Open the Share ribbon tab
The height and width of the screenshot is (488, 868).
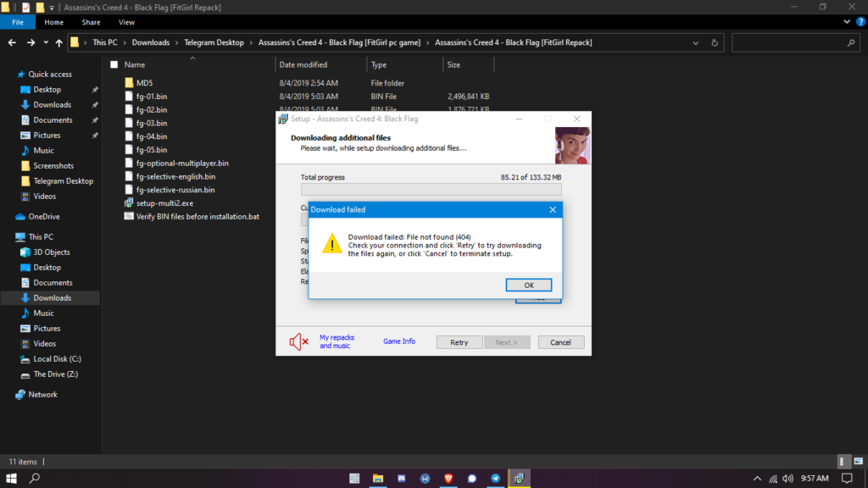point(91,22)
